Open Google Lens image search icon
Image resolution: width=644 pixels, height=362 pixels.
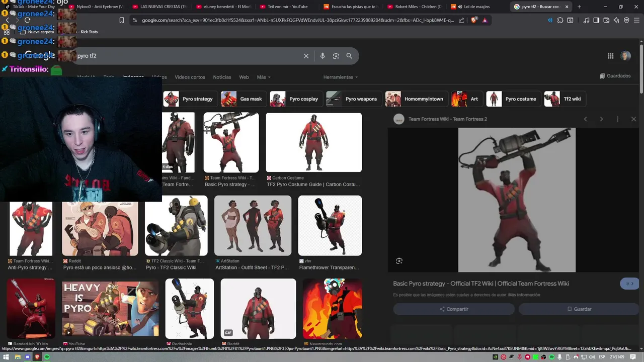point(336,56)
